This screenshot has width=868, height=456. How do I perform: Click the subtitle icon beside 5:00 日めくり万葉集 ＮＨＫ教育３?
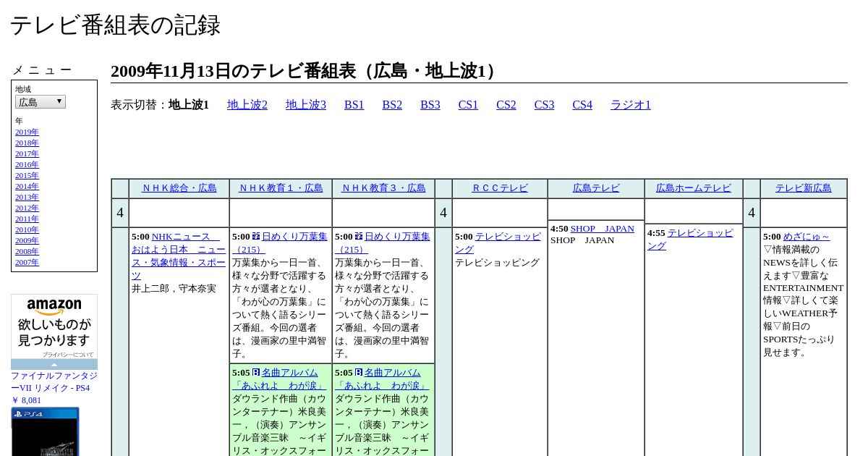tap(359, 237)
